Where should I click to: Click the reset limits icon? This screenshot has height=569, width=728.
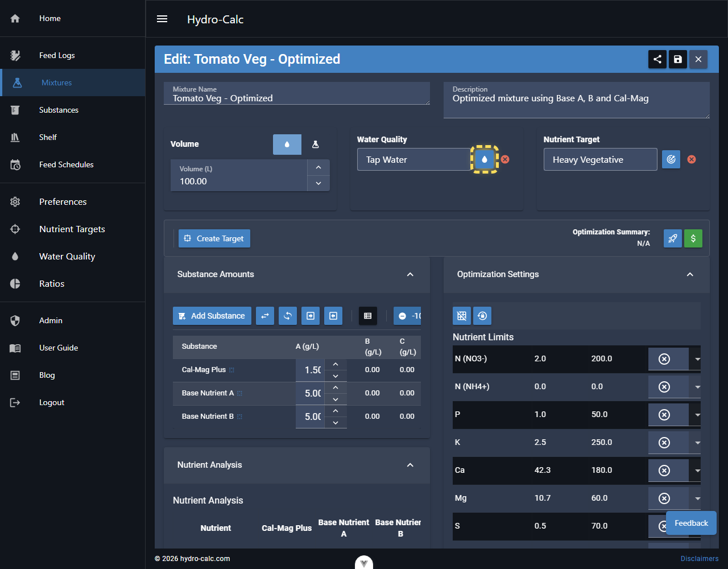coord(482,315)
